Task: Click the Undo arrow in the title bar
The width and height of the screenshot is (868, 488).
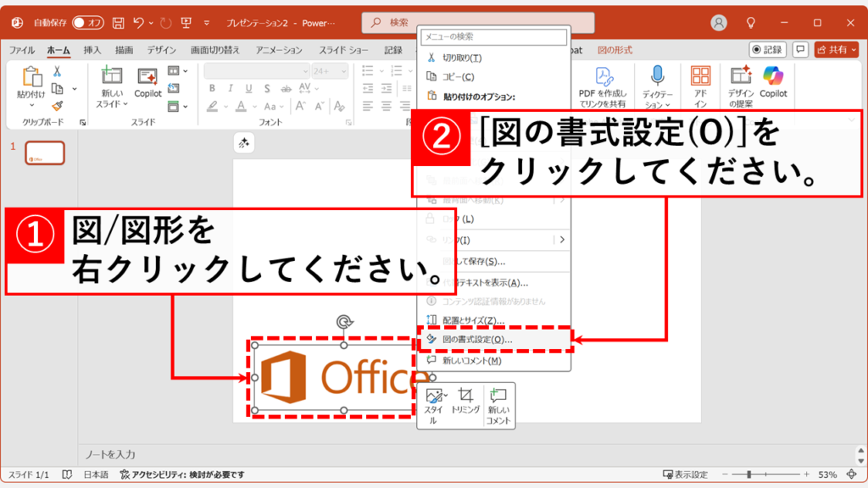Action: [x=138, y=23]
